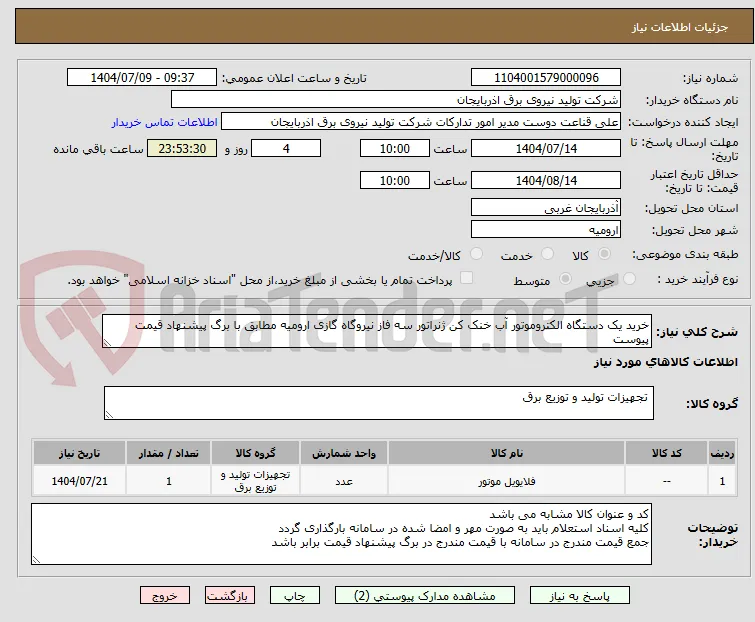Viewport: 755px width, 622px height.
Task: Click the عدد unit cell
Action: pos(344,480)
